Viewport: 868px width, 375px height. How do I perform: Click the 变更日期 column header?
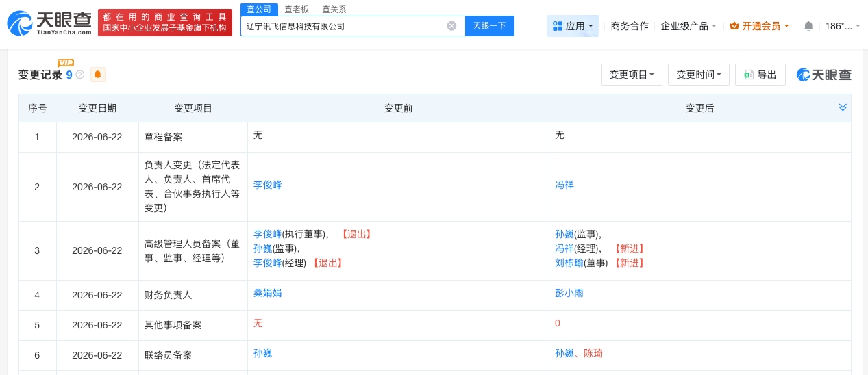[x=97, y=108]
